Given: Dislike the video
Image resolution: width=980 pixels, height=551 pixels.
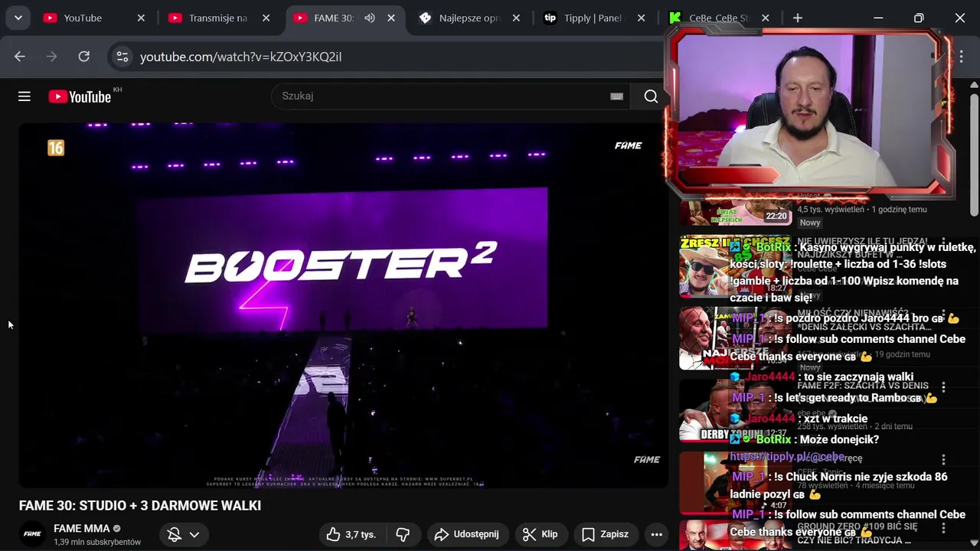Looking at the screenshot, I should point(403,534).
